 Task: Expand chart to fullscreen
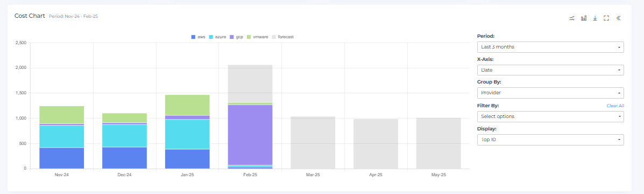point(606,18)
